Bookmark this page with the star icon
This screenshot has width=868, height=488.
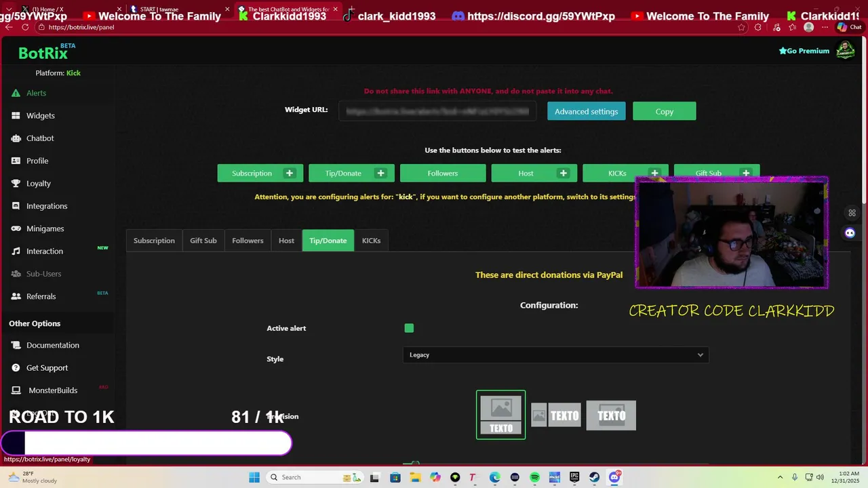coord(741,27)
